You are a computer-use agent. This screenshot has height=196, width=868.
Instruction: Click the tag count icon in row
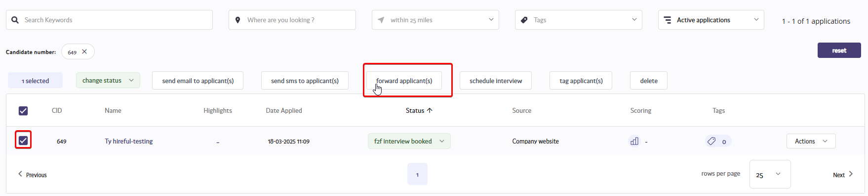tap(711, 141)
